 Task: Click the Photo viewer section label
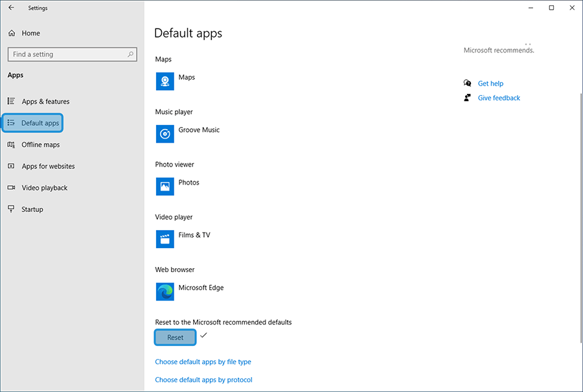[x=174, y=165]
